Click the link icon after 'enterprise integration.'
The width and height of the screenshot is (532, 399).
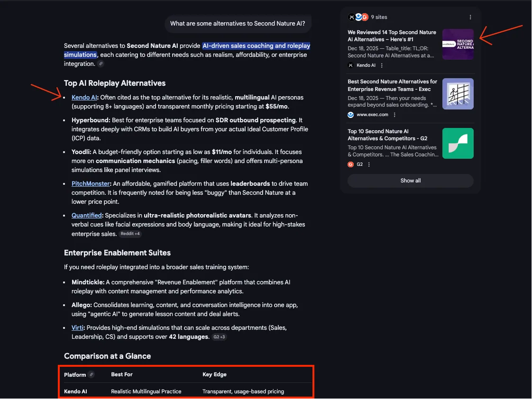[x=101, y=63]
